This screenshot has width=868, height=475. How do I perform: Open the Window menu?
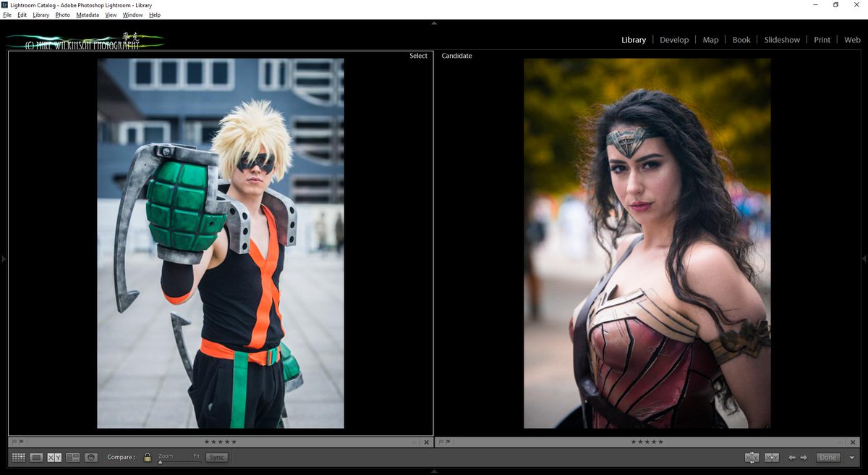[x=132, y=14]
